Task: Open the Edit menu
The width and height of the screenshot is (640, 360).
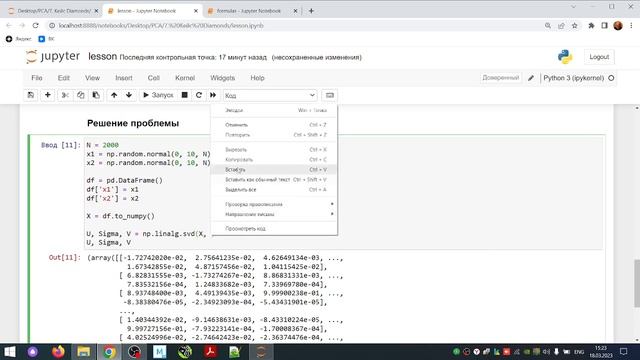Action: pyautogui.click(x=64, y=78)
